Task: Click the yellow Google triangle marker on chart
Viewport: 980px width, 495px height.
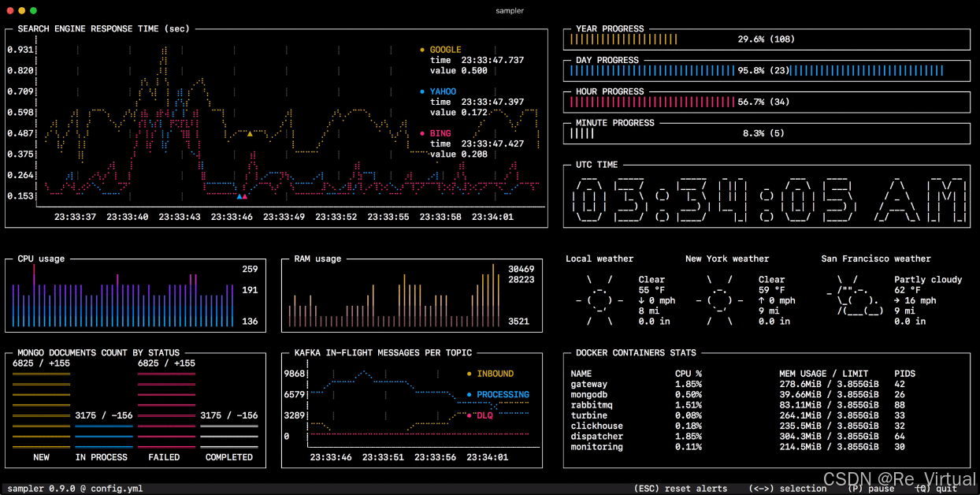Action: click(x=250, y=133)
